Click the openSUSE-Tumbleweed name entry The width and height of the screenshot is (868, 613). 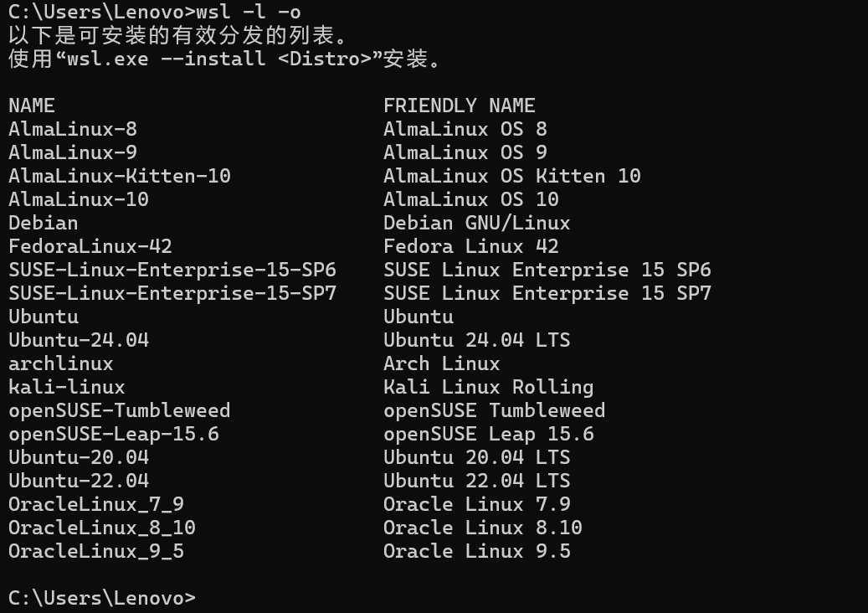[120, 410]
